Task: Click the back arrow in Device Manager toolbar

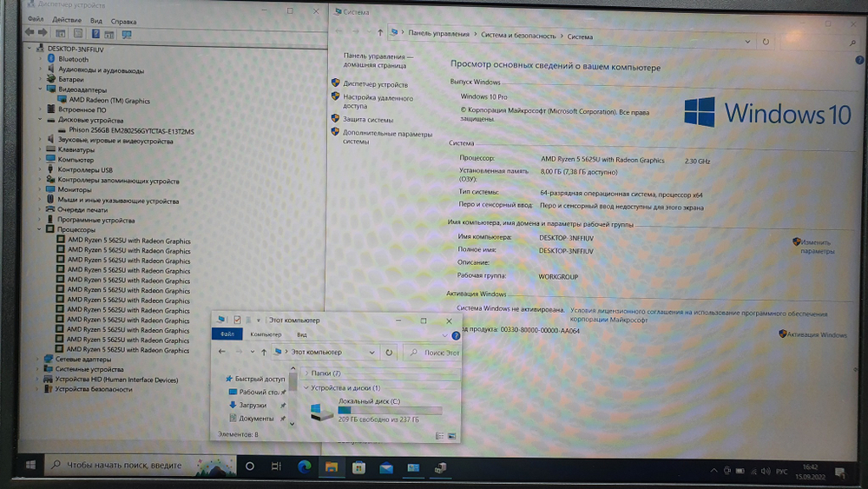Action: pos(30,33)
